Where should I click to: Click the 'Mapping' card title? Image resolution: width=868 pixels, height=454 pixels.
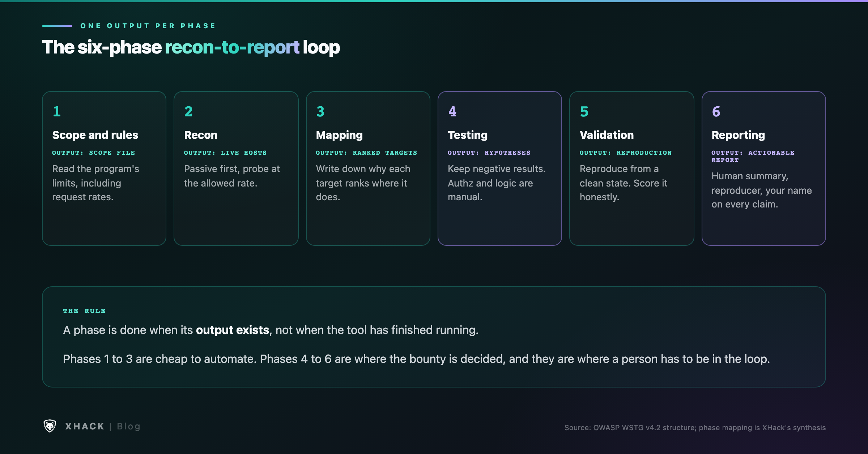click(339, 135)
